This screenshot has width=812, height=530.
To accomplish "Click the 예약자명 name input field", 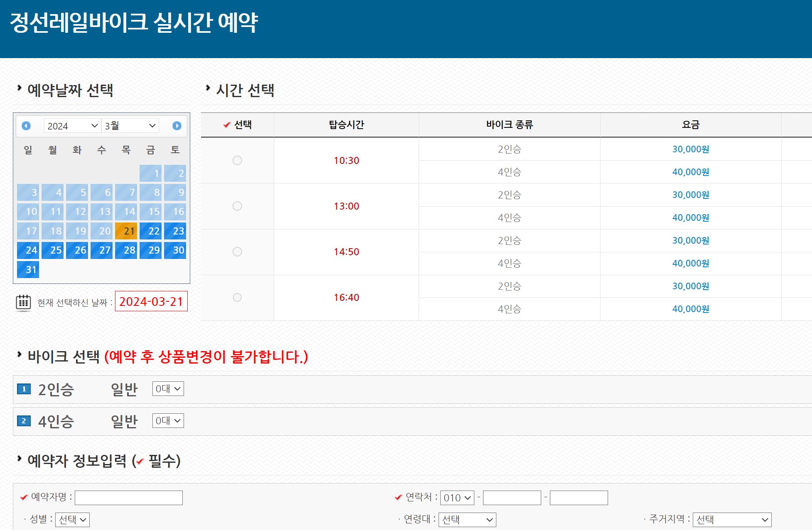I will click(128, 497).
